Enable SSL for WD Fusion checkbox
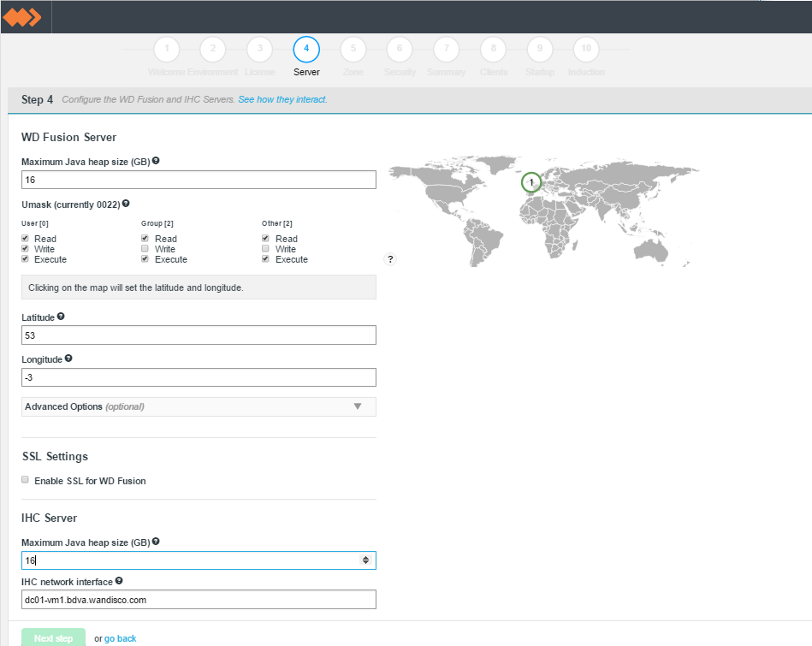This screenshot has height=646, width=812. pos(25,480)
